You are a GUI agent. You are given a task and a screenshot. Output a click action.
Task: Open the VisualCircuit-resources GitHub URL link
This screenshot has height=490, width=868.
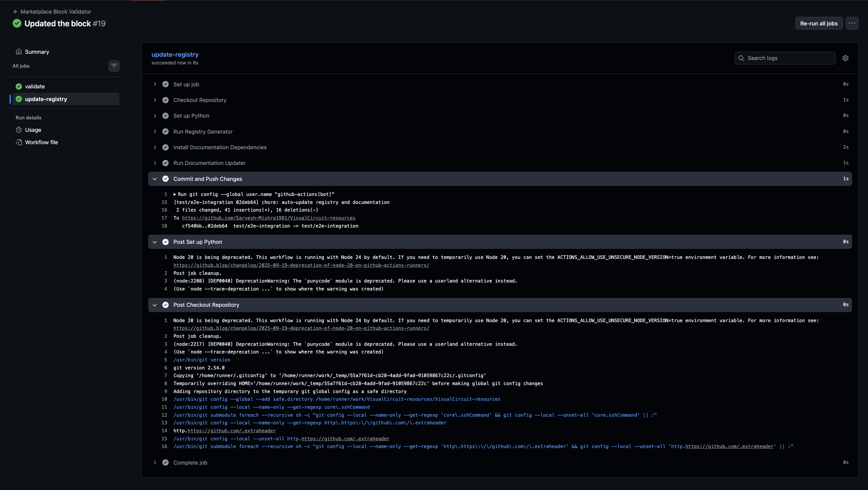tap(269, 218)
